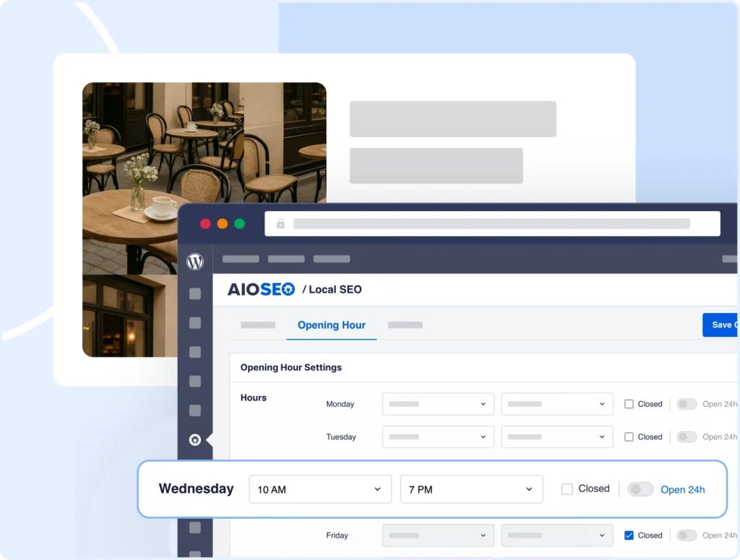Viewport: 740px width, 560px height.
Task: Click the WordPress logo icon
Action: (x=195, y=262)
